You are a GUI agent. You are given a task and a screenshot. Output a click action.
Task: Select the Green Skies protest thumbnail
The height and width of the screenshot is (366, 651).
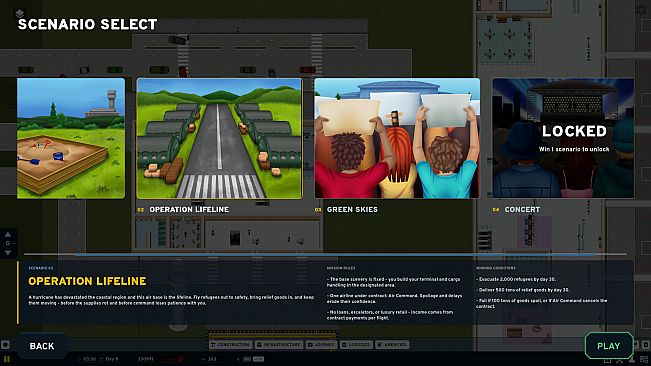[x=397, y=138]
